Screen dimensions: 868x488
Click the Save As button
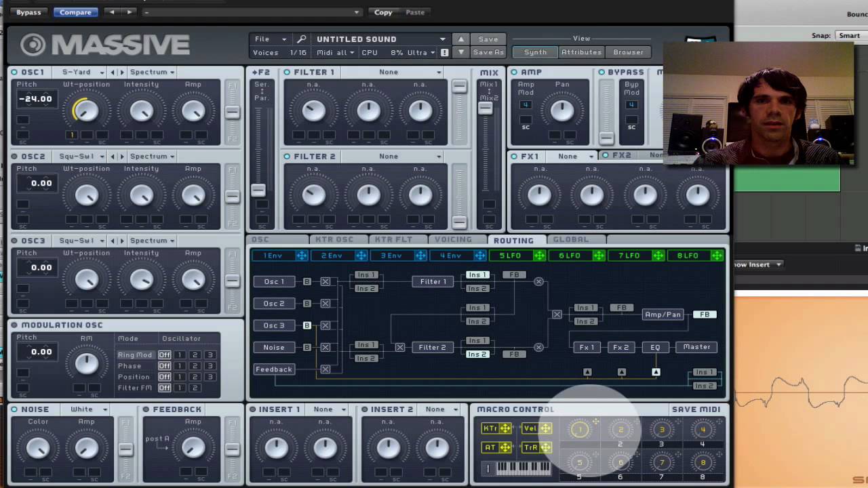point(488,52)
